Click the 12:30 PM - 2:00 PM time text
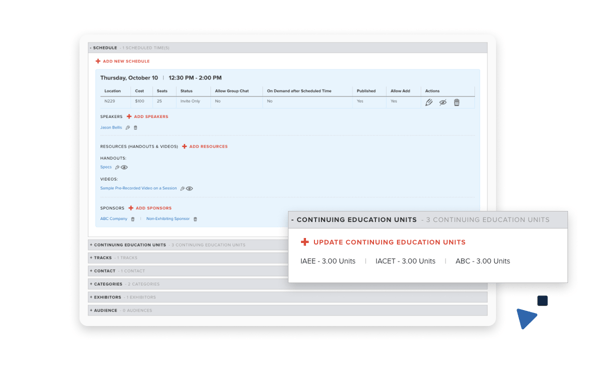 195,78
